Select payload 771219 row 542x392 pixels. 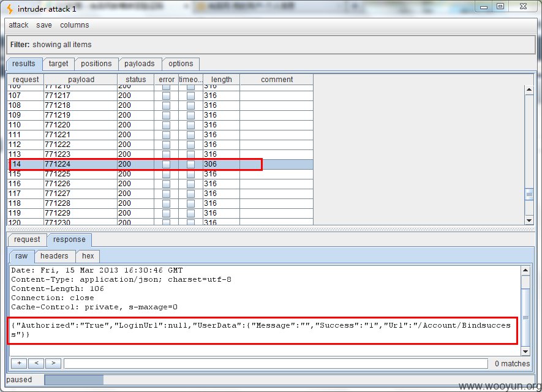coord(160,115)
